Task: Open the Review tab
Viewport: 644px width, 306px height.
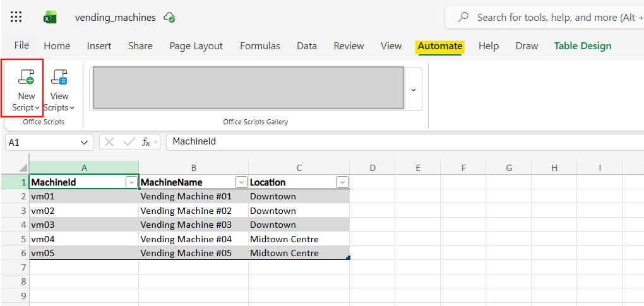Action: pyautogui.click(x=349, y=46)
